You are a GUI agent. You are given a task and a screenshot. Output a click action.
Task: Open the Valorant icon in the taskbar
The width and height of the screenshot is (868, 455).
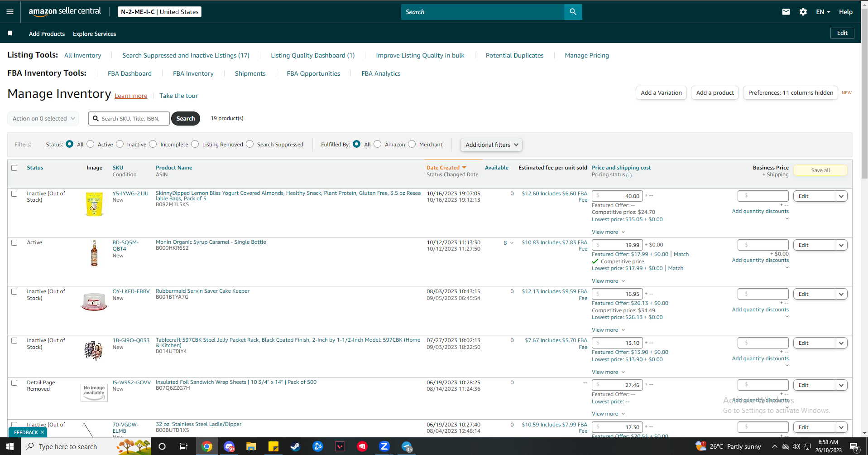click(x=340, y=446)
